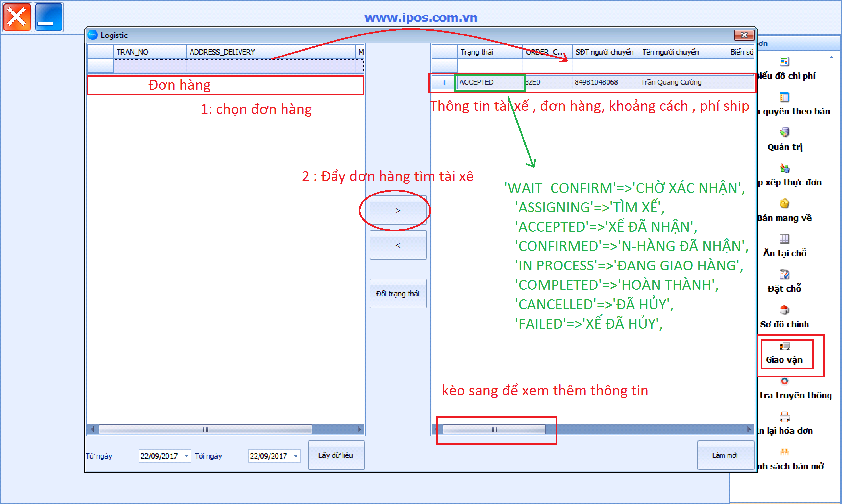Screen dimensions: 842x504
Task: Click the In lại hóa đơn printer icon
Action: point(784,417)
